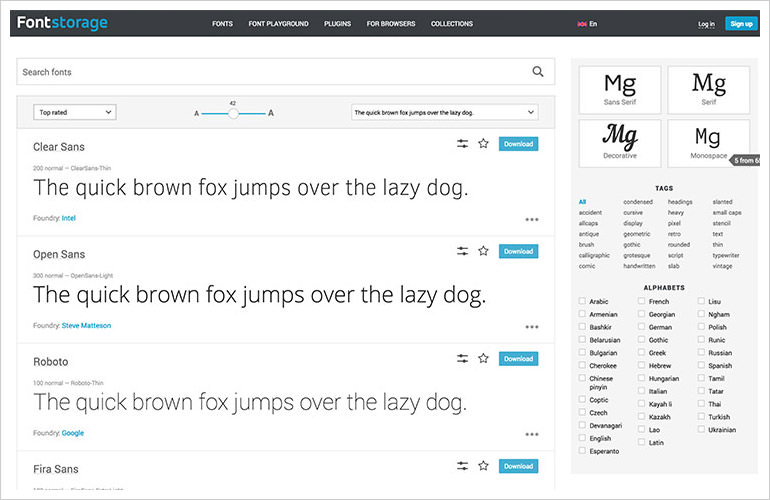This screenshot has height=500, width=770.
Task: Open settings sliders icon for Roboto
Action: [462, 358]
